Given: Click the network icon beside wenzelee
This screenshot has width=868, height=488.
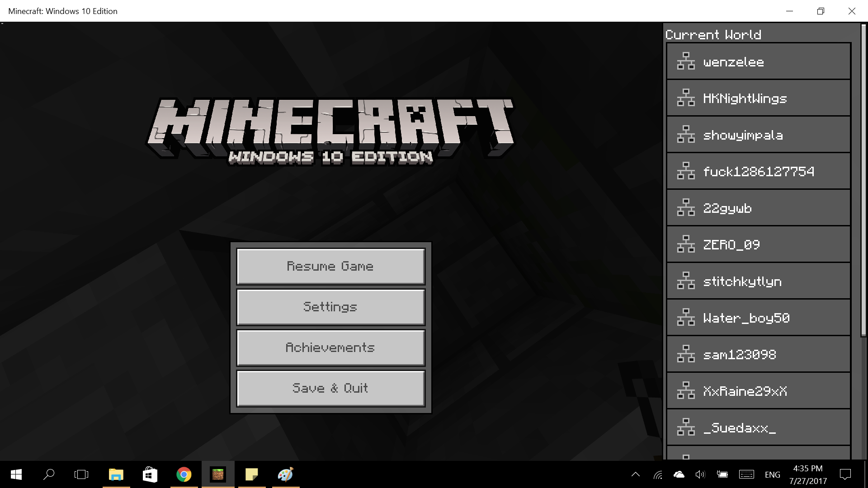Looking at the screenshot, I should pos(686,61).
